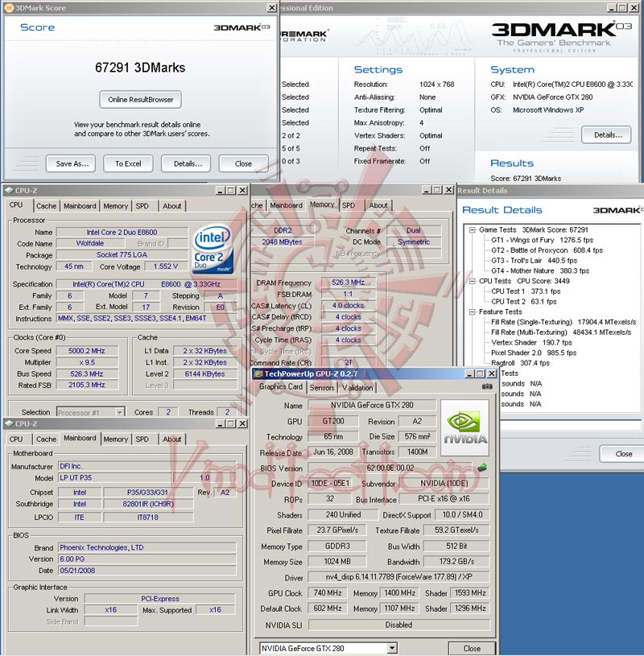Click the Intel Core 2 Duo logo

point(213,250)
